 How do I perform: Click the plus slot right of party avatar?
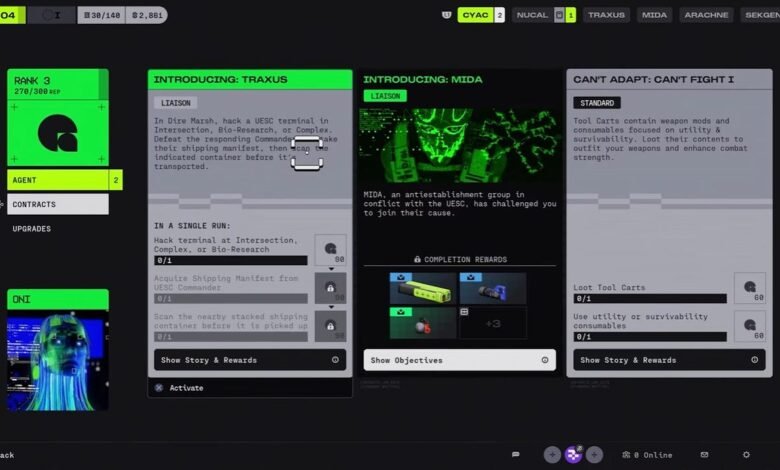point(594,454)
